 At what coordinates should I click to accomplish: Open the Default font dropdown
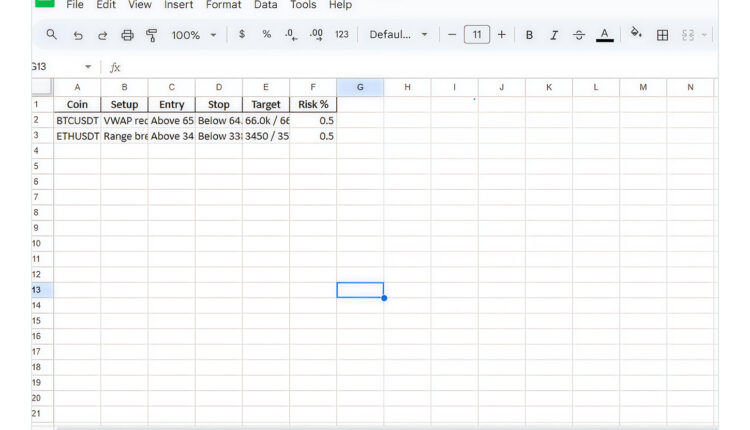[x=398, y=35]
